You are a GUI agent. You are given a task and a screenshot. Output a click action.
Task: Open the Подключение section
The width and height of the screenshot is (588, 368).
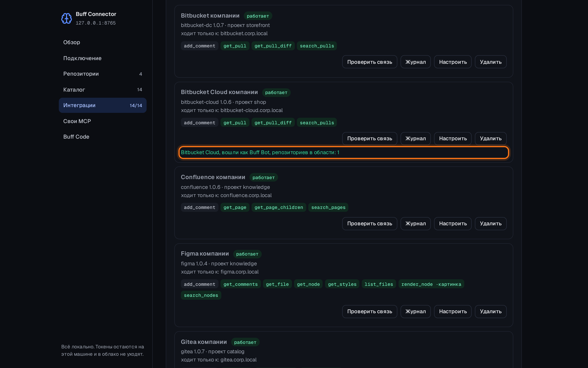click(x=102, y=58)
